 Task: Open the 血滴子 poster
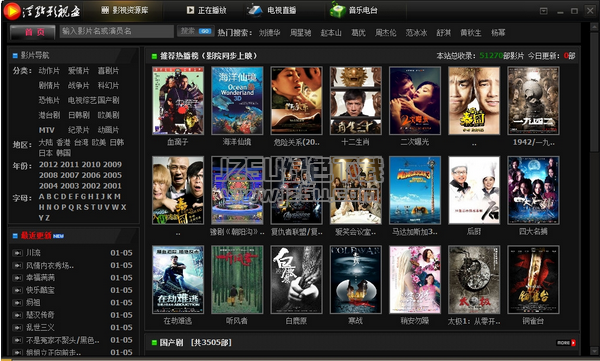[178, 101]
